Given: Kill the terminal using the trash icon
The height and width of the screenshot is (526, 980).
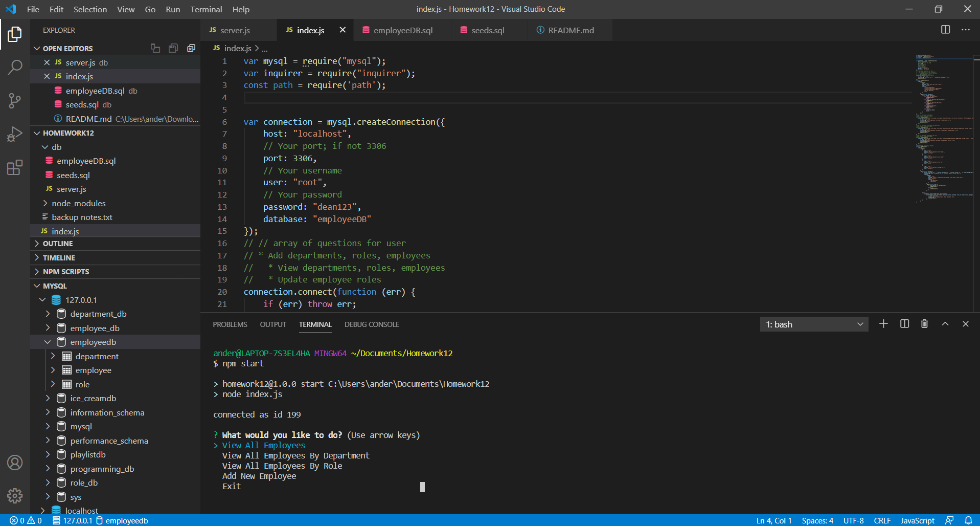Looking at the screenshot, I should (x=924, y=324).
